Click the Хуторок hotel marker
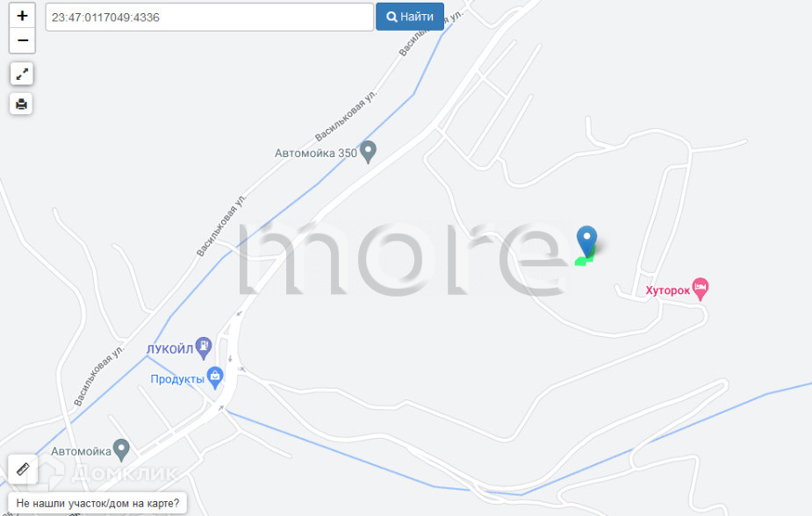This screenshot has width=812, height=516. pos(701,289)
